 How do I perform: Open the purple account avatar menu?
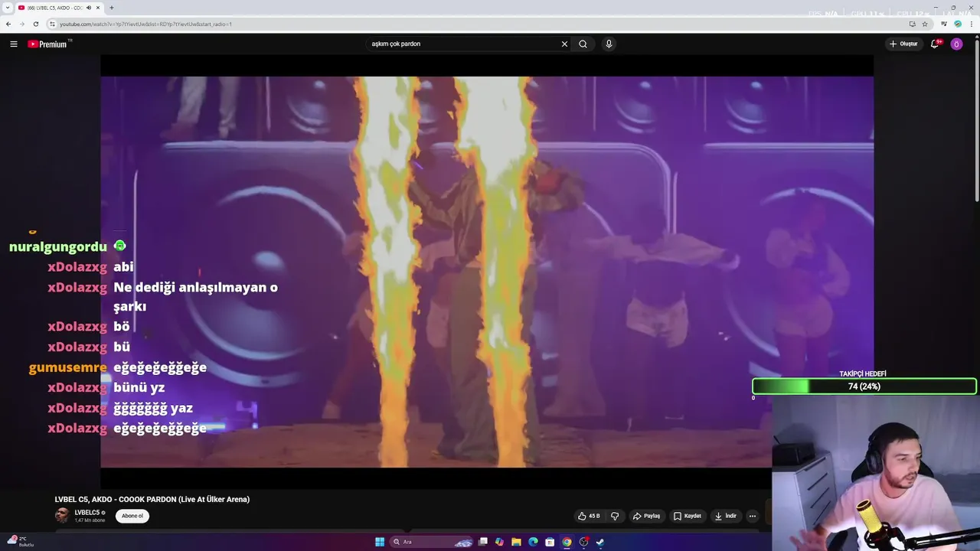(956, 44)
